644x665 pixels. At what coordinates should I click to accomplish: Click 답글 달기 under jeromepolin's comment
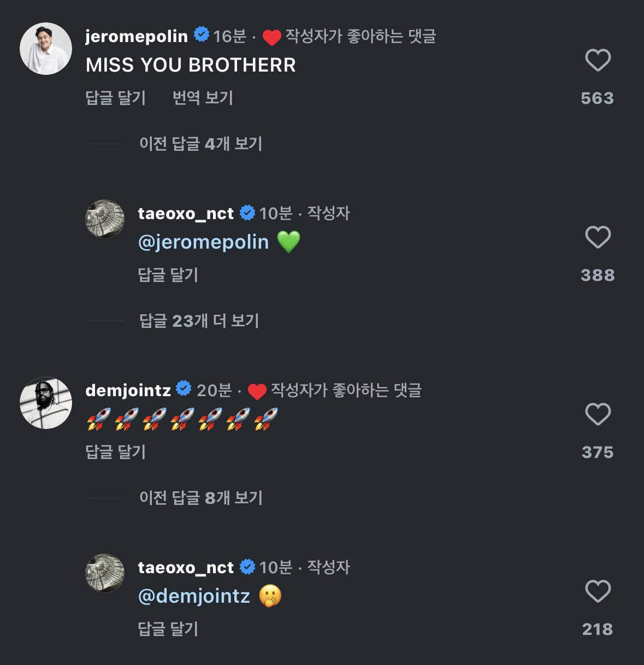[116, 98]
